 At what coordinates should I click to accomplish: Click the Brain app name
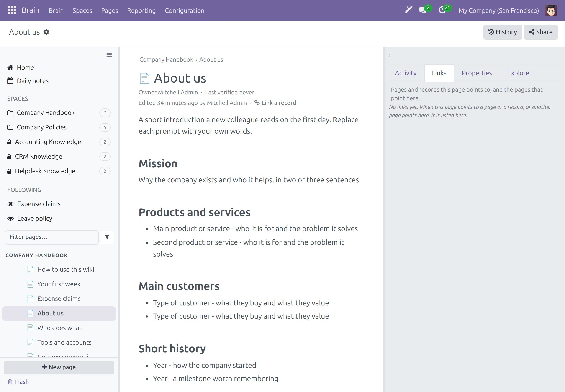point(31,10)
